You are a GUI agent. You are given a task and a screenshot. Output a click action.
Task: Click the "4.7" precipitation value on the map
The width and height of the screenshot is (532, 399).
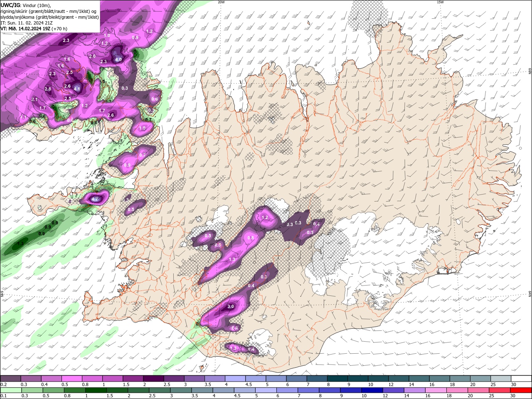pyautogui.click(x=95, y=199)
